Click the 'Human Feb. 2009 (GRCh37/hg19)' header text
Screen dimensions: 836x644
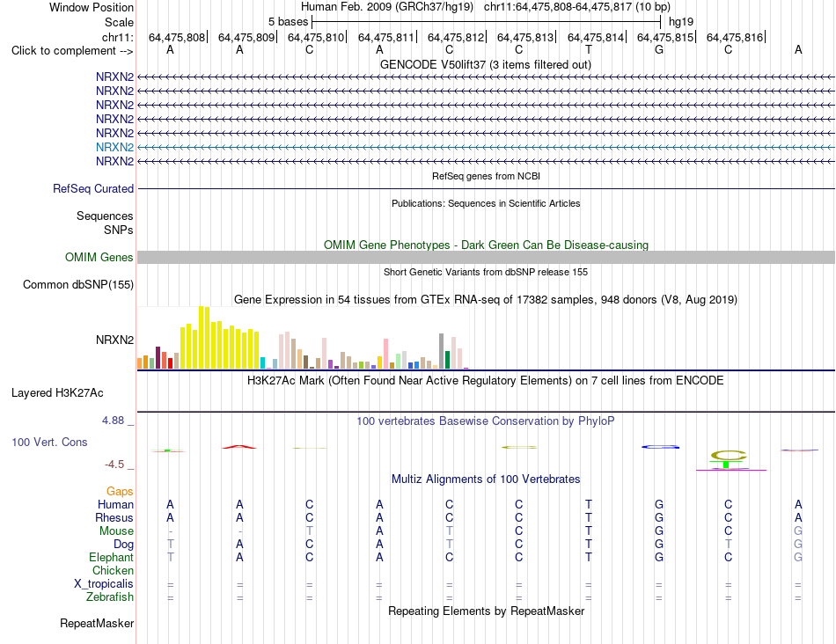387,7
